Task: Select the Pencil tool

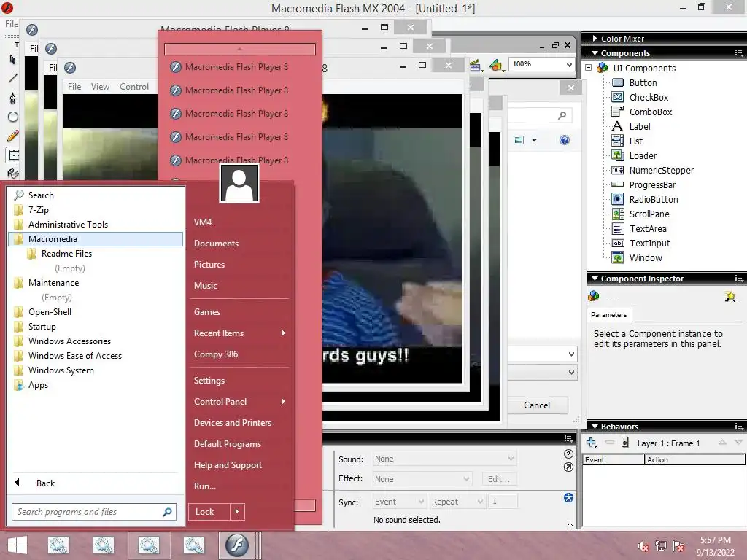Action: [13, 136]
